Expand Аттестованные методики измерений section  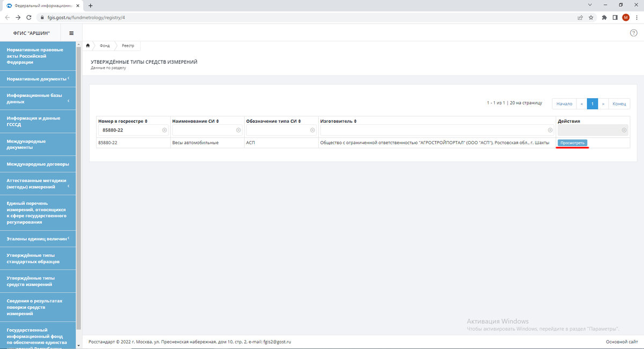[38, 184]
